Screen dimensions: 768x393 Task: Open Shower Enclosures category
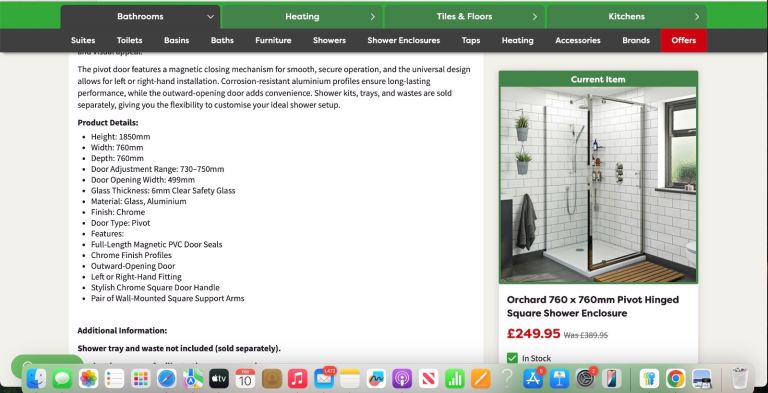(404, 40)
